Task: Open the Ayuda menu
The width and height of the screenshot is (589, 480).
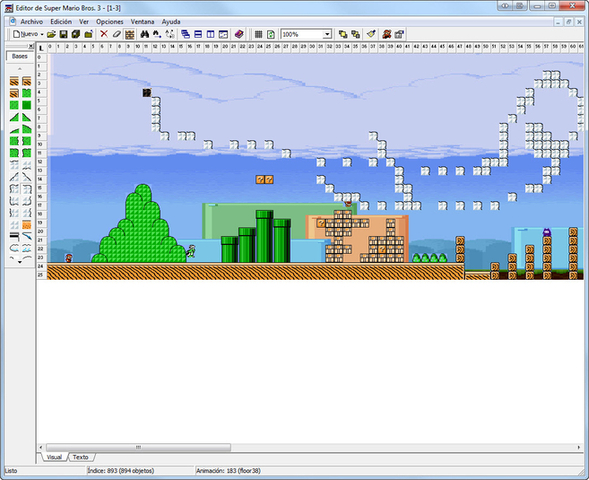Action: pos(171,22)
